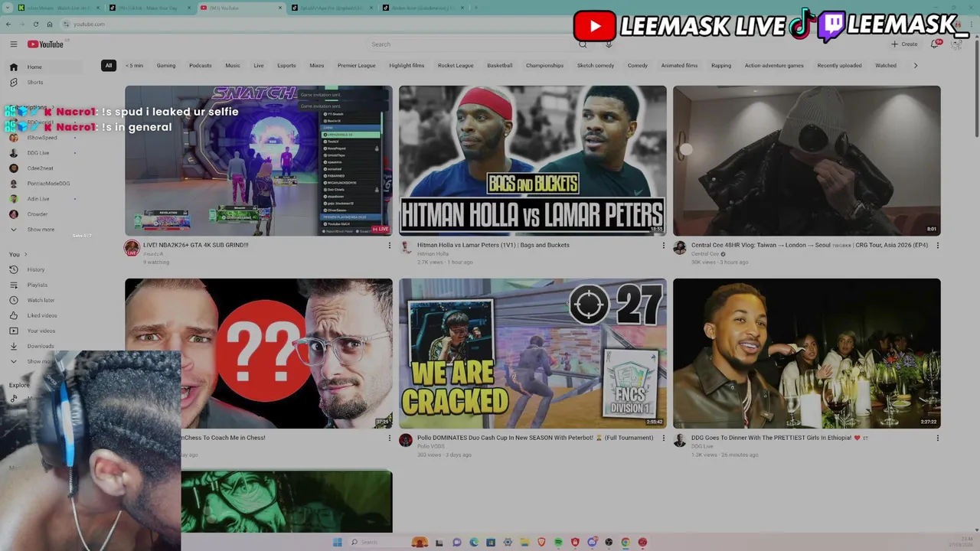Open Watch later in the sidebar
The width and height of the screenshot is (980, 551).
[x=44, y=300]
